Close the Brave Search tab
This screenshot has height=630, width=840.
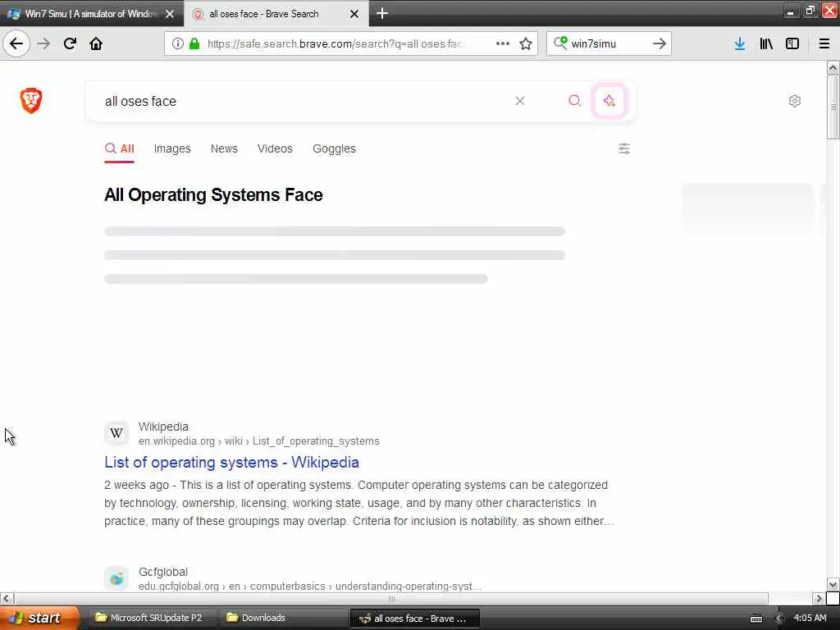pos(354,14)
